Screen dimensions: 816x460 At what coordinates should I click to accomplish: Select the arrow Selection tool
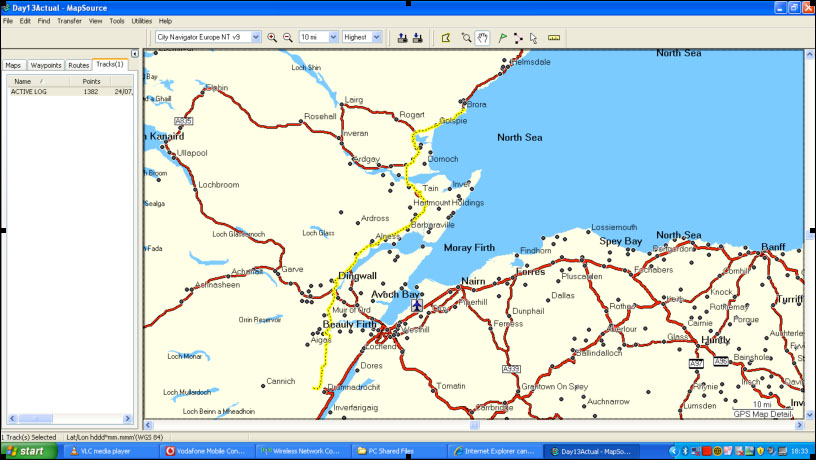tap(533, 37)
